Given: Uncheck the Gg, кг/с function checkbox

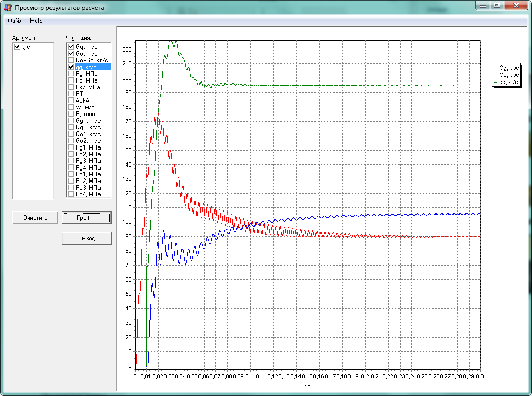Looking at the screenshot, I should coord(71,47).
